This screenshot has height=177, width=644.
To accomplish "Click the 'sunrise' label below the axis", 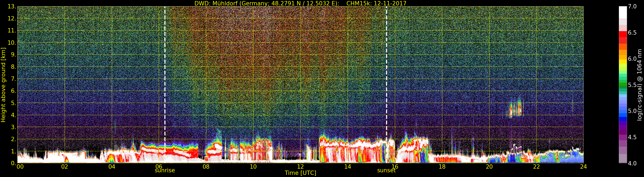I will (x=165, y=171).
